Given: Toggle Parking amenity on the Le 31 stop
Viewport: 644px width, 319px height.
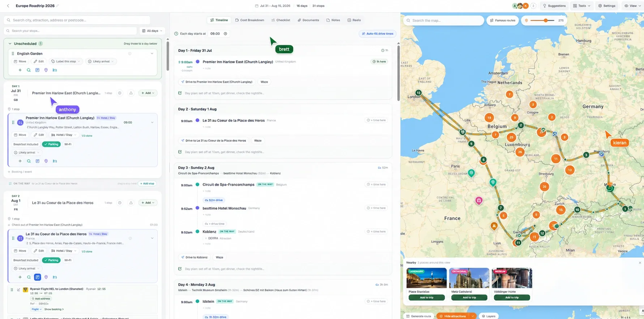Looking at the screenshot, I should pyautogui.click(x=51, y=260).
